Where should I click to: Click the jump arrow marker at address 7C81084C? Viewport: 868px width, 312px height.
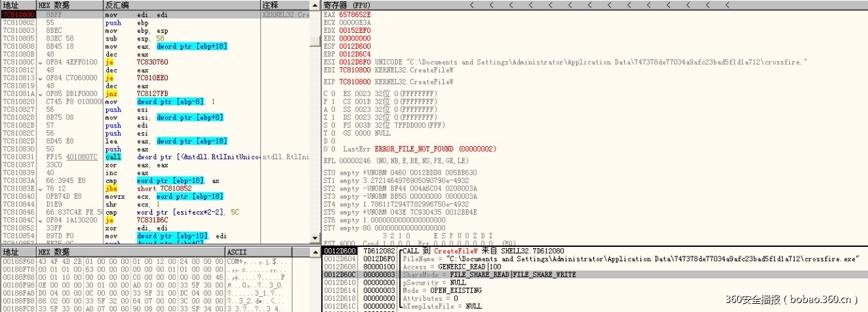[40, 219]
